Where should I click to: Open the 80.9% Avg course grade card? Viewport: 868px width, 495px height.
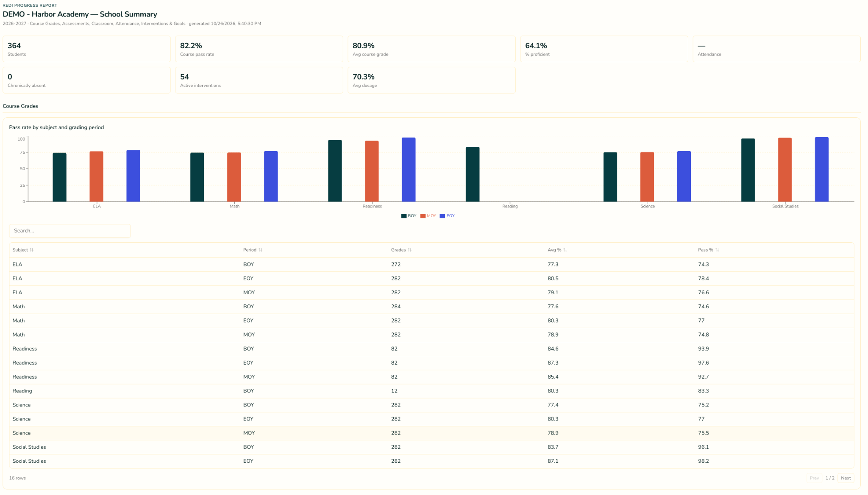431,49
